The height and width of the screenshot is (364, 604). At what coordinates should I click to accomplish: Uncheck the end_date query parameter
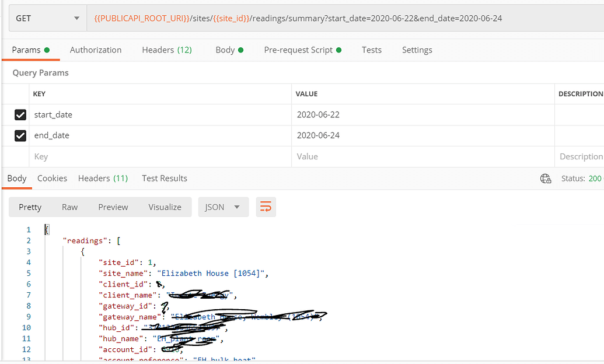coord(20,135)
